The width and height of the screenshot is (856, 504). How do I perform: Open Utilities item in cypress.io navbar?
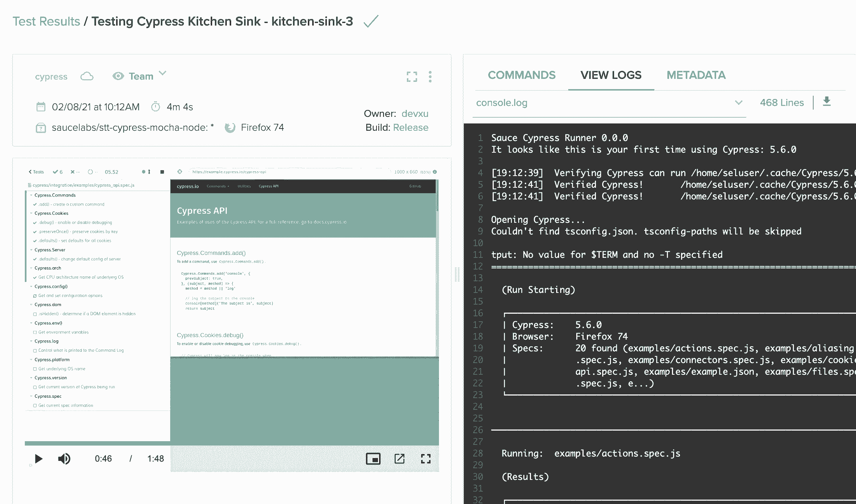point(244,186)
